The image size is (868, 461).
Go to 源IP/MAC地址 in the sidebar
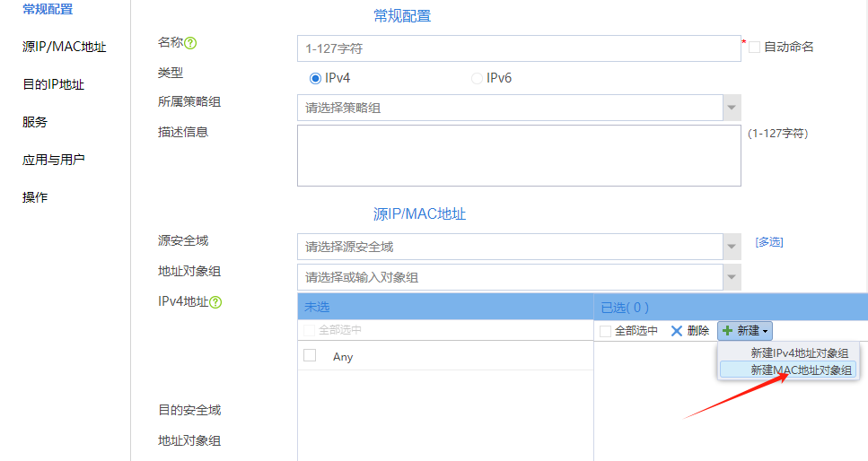(64, 47)
